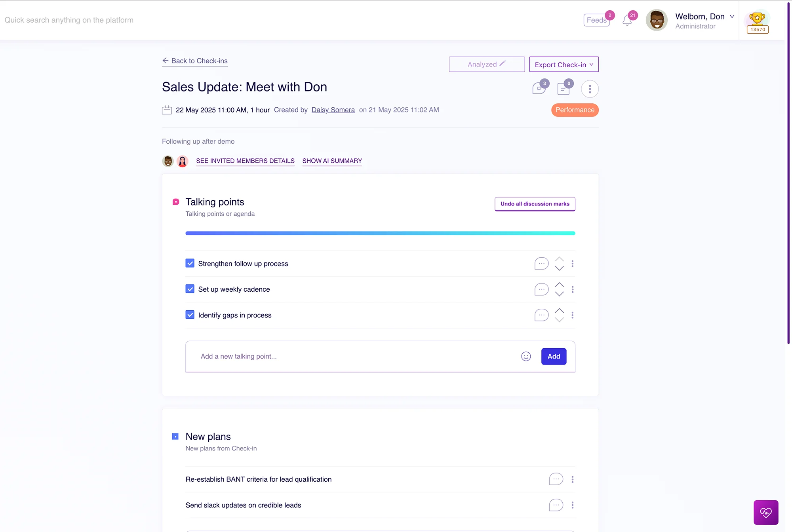The height and width of the screenshot is (532, 792).
Task: Uncheck Strengthen follow up process
Action: [x=190, y=263]
